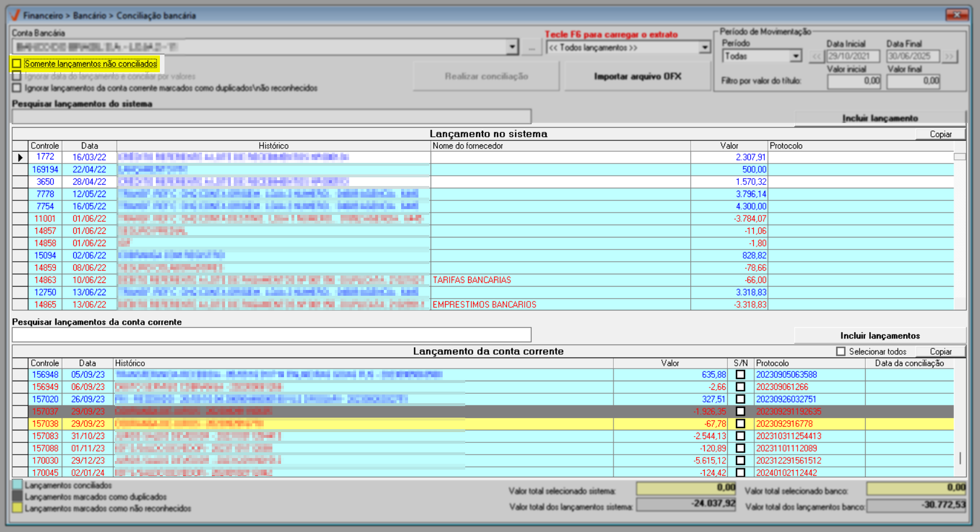Viewport: 980px width, 532px height.
Task: Click Copiar in 'Lançamento no sistema' header
Action: click(x=940, y=134)
